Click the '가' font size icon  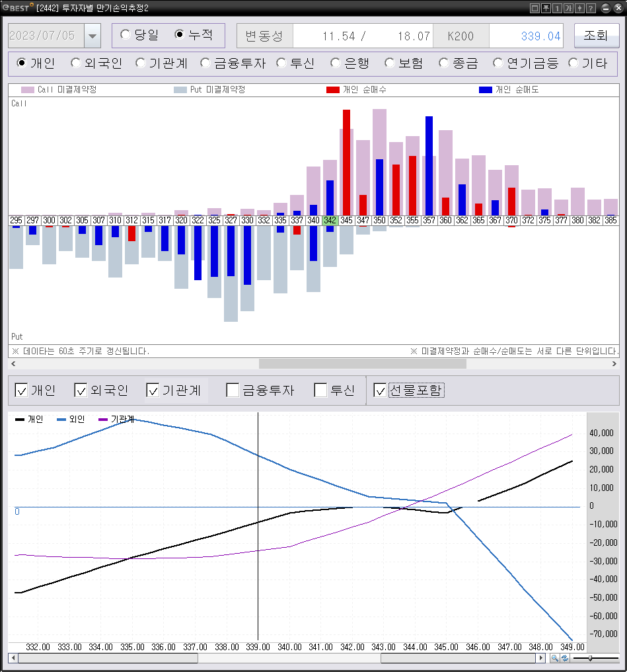point(568,8)
